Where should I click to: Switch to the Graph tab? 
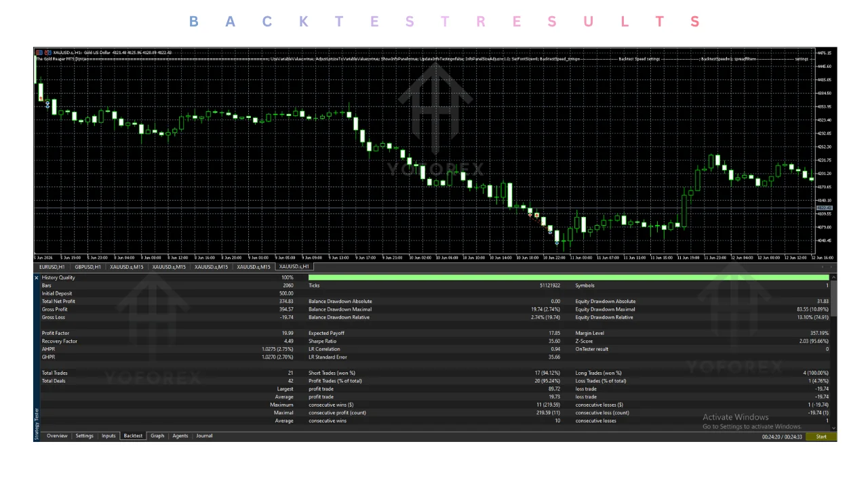(157, 436)
